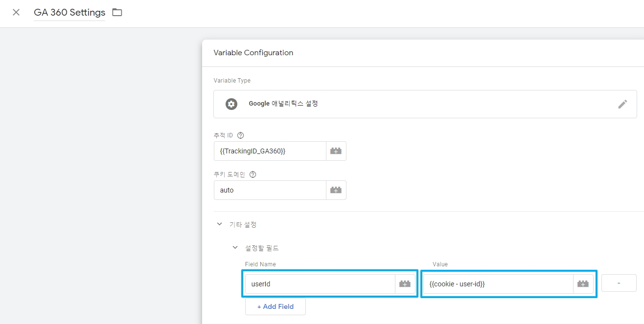644x324 pixels.
Task: Click the Value input with {{cookie - user-id}}
Action: [498, 284]
